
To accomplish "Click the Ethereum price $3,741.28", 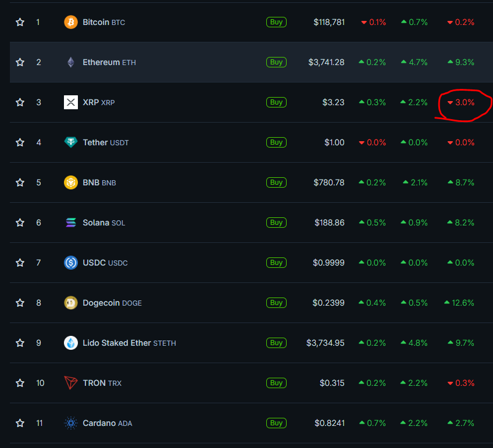I will (326, 62).
